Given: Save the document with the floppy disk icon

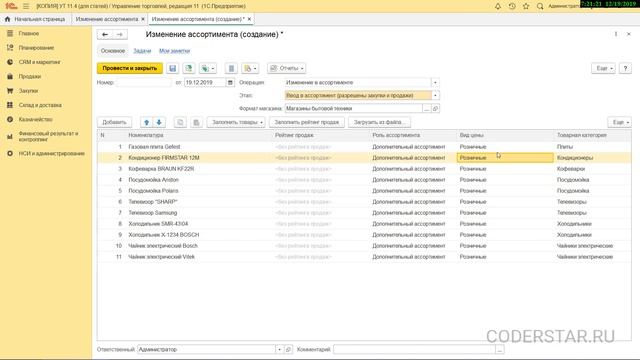Looking at the screenshot, I should click(173, 68).
